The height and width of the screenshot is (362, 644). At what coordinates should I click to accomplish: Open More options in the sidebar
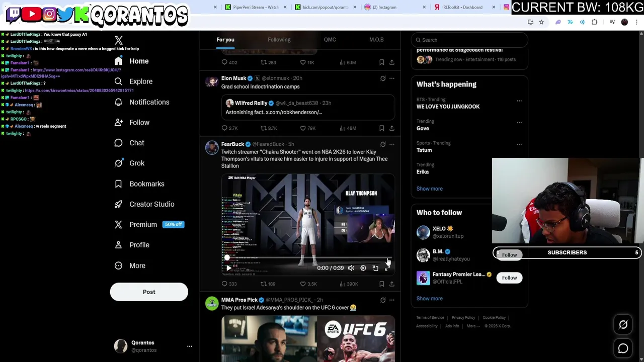[130, 265]
